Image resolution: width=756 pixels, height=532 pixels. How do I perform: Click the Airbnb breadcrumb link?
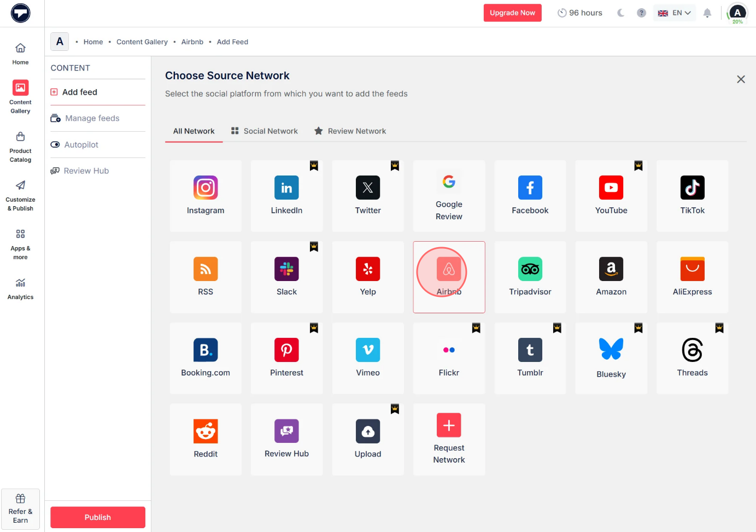192,42
